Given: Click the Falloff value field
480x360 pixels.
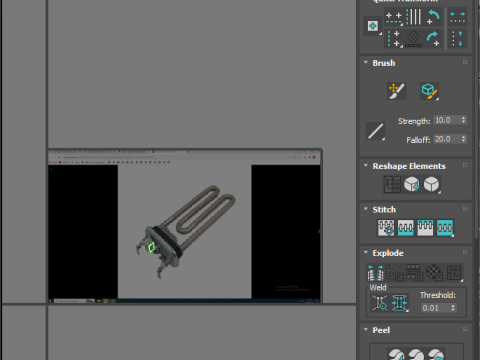Looking at the screenshot, I should pos(446,139).
